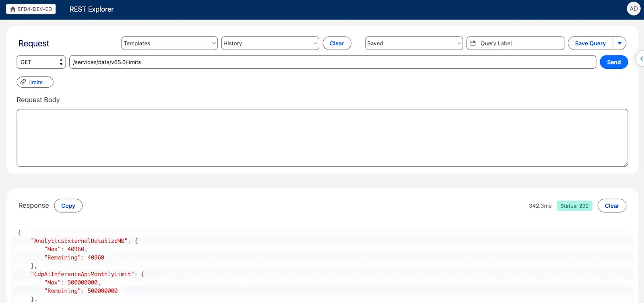Click Save Query button
Viewport: 644px width, 303px height.
[x=590, y=43]
